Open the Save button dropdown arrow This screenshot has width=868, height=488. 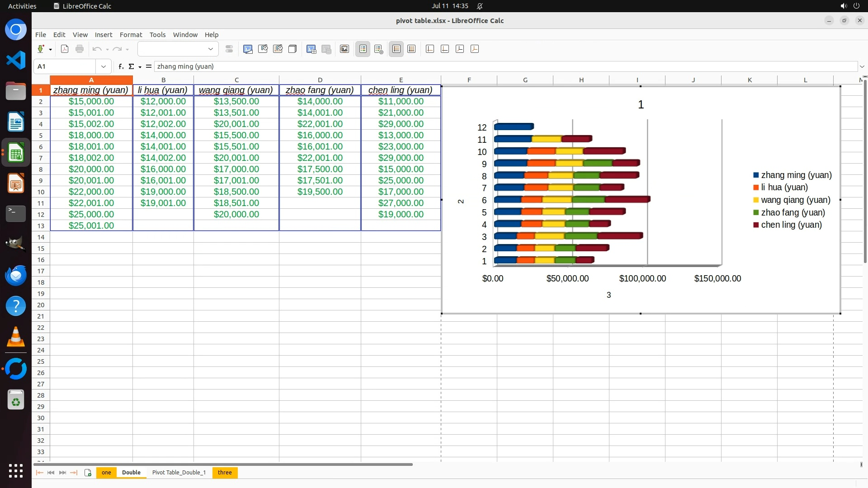[x=50, y=49]
